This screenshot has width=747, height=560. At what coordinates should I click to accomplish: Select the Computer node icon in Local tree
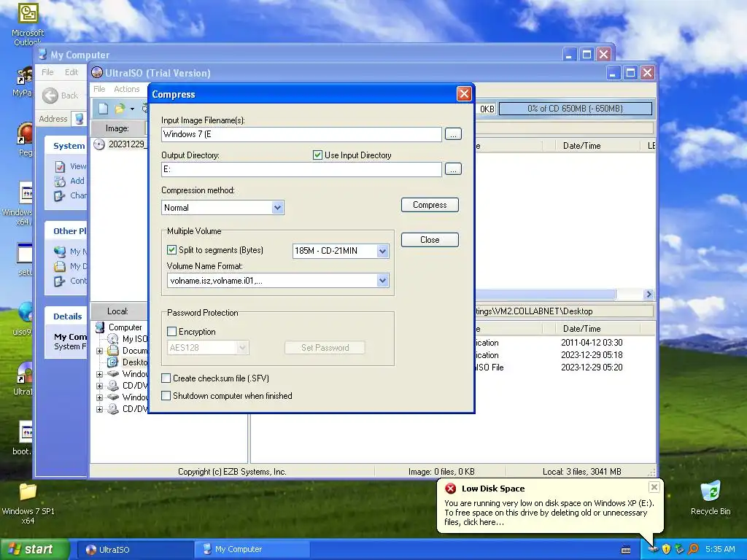[99, 327]
